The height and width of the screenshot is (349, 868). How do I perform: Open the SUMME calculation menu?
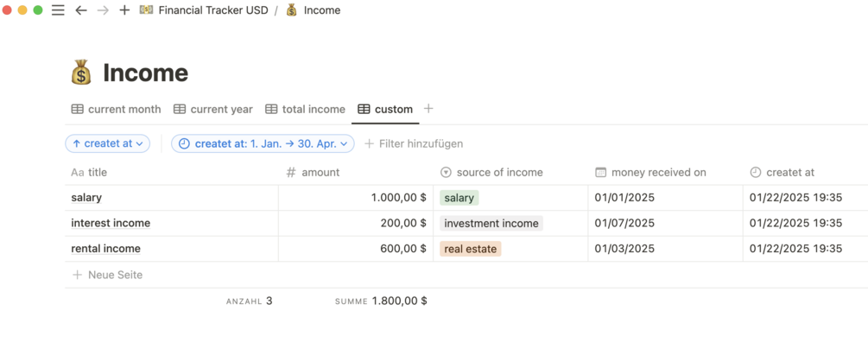381,301
